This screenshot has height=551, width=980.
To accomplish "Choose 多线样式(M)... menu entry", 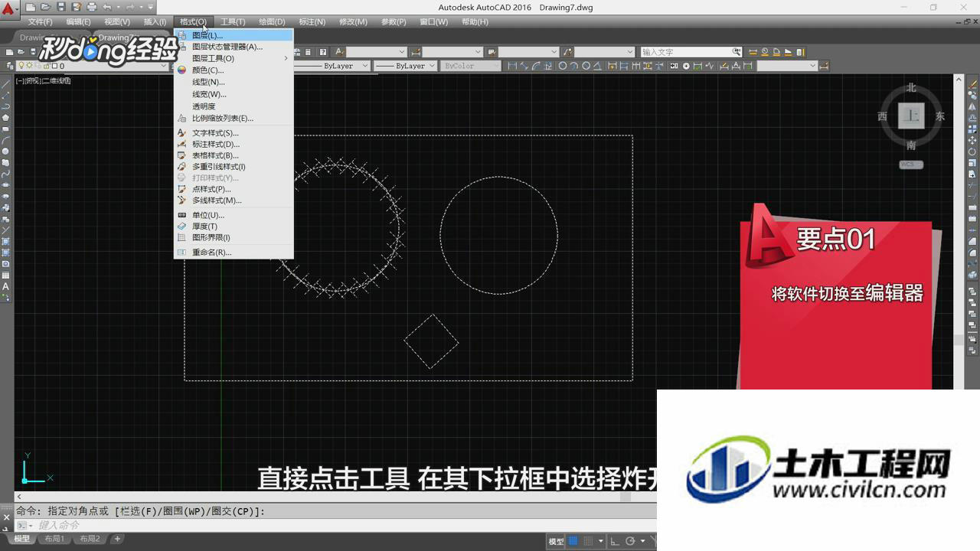I will coord(234,200).
